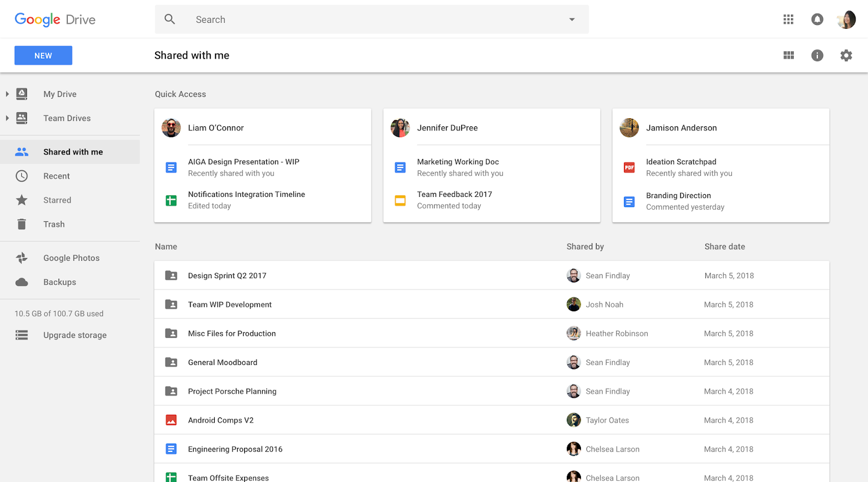
Task: Open the Google apps grid launcher
Action: point(788,20)
